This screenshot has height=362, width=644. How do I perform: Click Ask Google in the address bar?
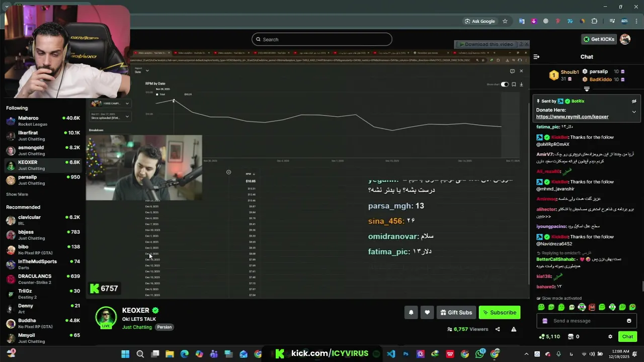pos(480,21)
